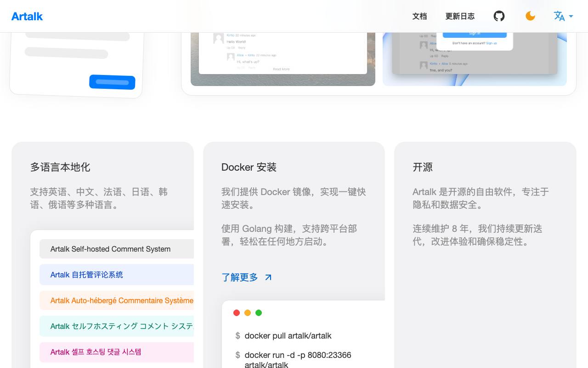
Task: Open the language translation dropdown
Action: point(563,16)
